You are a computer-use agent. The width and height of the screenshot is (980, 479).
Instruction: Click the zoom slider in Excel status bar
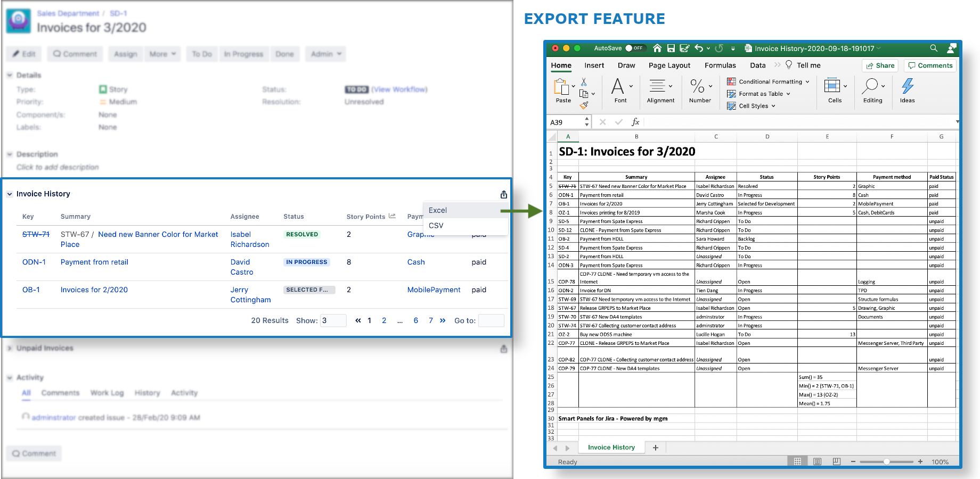886,461
